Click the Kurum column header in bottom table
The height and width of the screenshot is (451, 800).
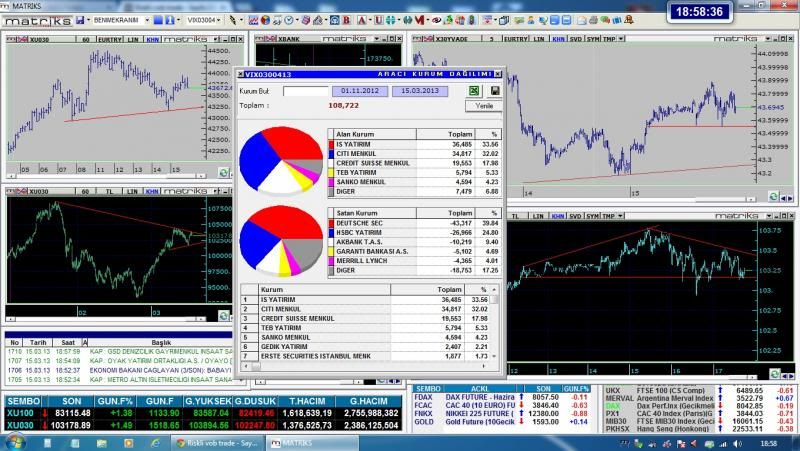pyautogui.click(x=324, y=289)
